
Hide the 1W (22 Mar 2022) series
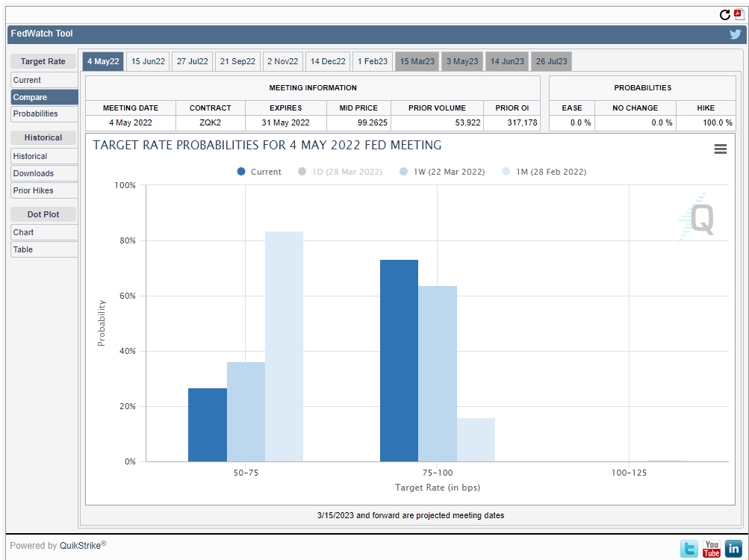tap(442, 172)
